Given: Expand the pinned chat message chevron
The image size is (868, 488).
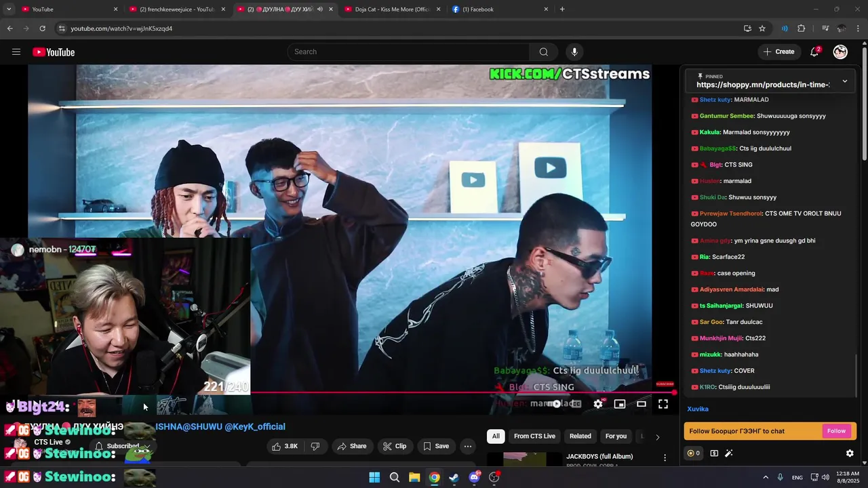Looking at the screenshot, I should click(x=845, y=81).
